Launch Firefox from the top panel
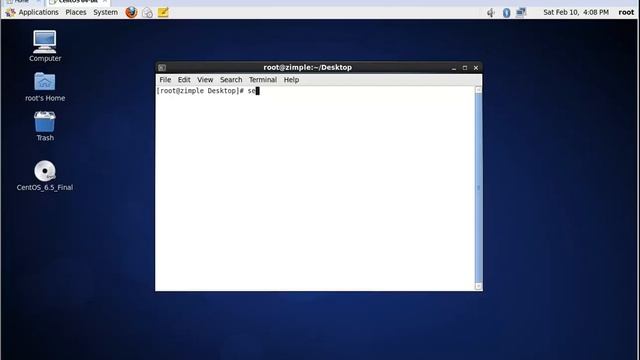The width and height of the screenshot is (640, 360). (x=131, y=12)
